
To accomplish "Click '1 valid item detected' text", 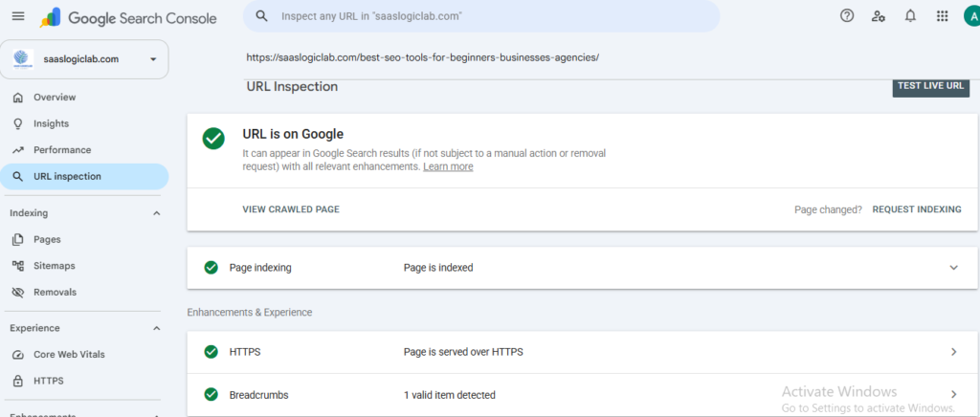I will [x=450, y=395].
